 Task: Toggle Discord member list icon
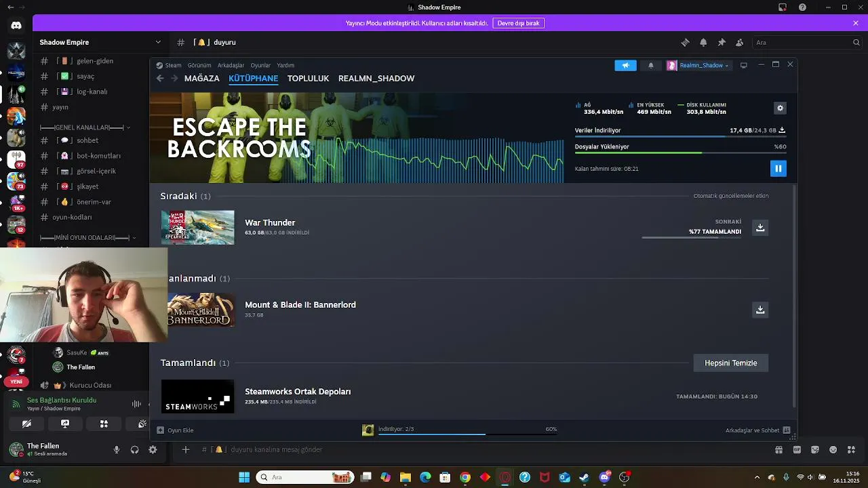coord(739,42)
